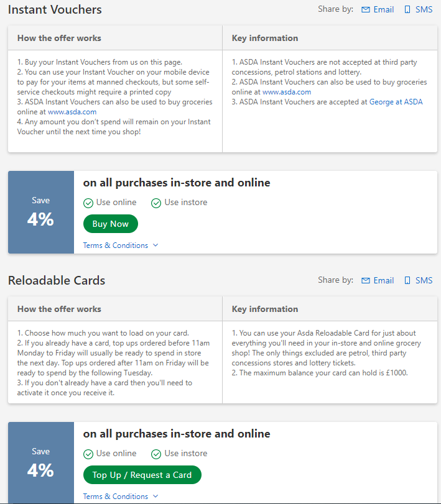Click the 'Use instore' checkmark under Reloadable Cards
The width and height of the screenshot is (441, 504).
[156, 454]
